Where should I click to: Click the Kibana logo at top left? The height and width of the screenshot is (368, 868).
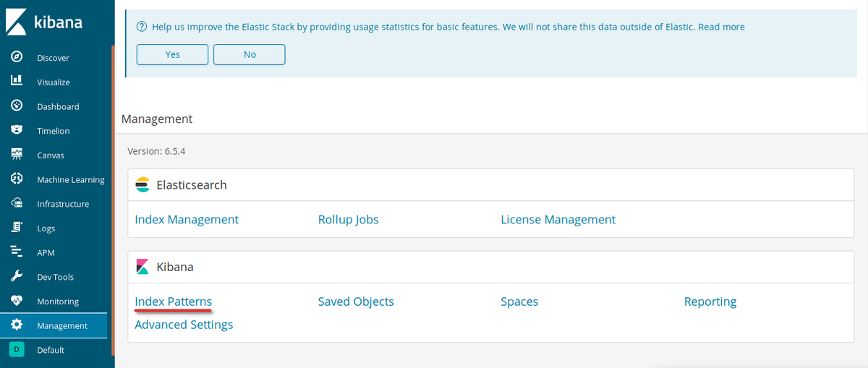point(45,22)
